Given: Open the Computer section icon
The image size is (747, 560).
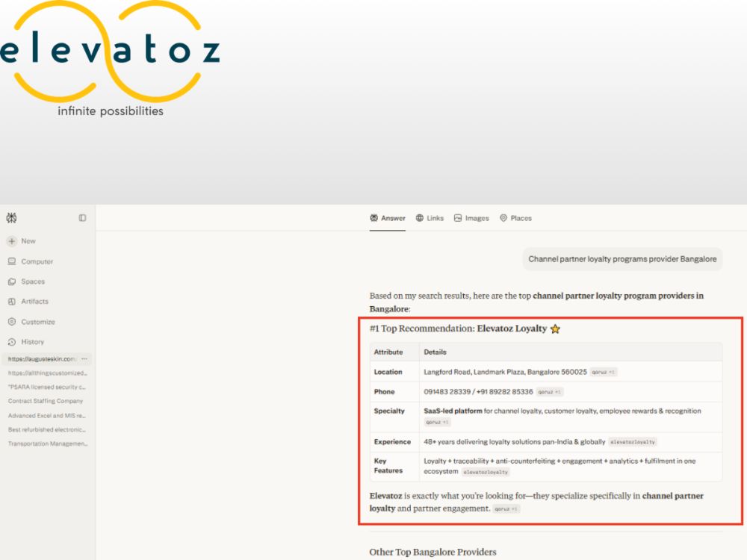Looking at the screenshot, I should (x=12, y=261).
